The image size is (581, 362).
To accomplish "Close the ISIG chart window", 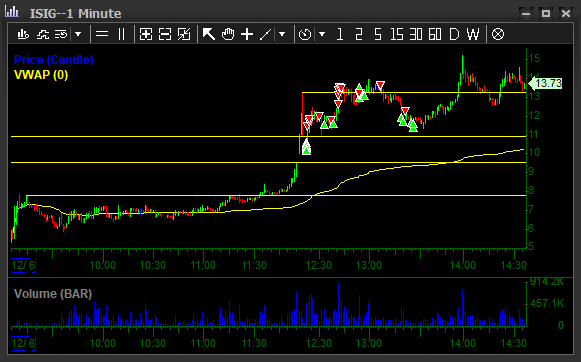I will tap(566, 14).
